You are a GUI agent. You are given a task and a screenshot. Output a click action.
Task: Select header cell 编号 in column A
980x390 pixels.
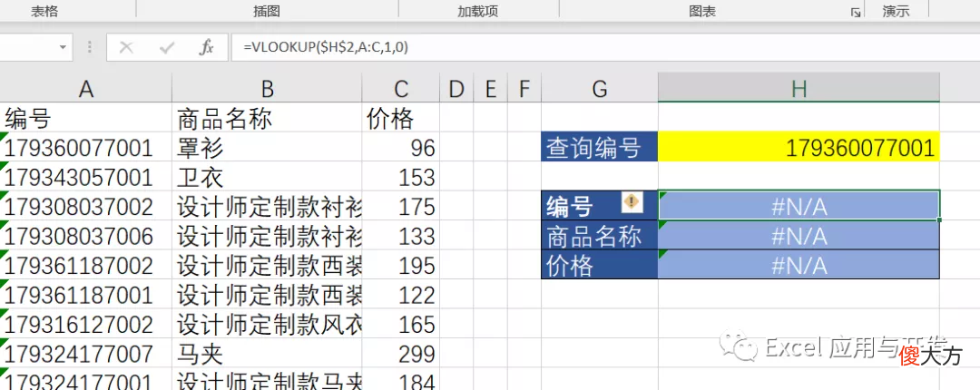85,118
